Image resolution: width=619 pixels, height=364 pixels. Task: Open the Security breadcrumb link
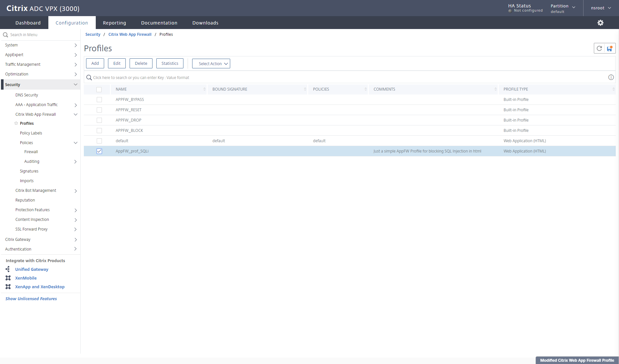point(93,34)
